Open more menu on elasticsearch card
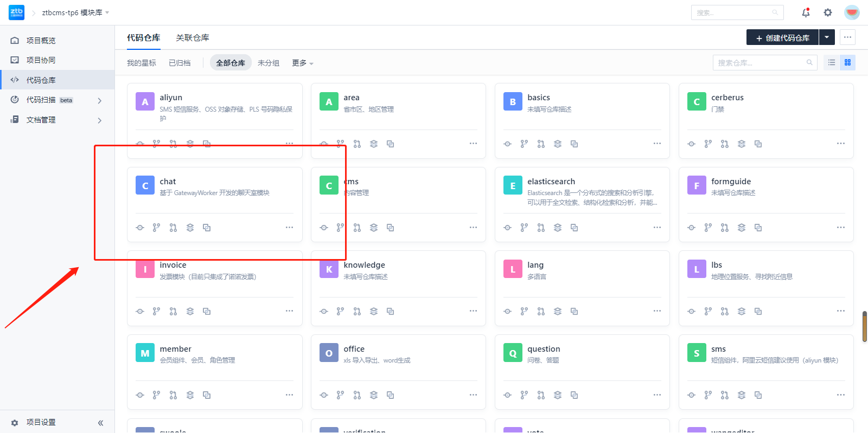 click(x=657, y=228)
